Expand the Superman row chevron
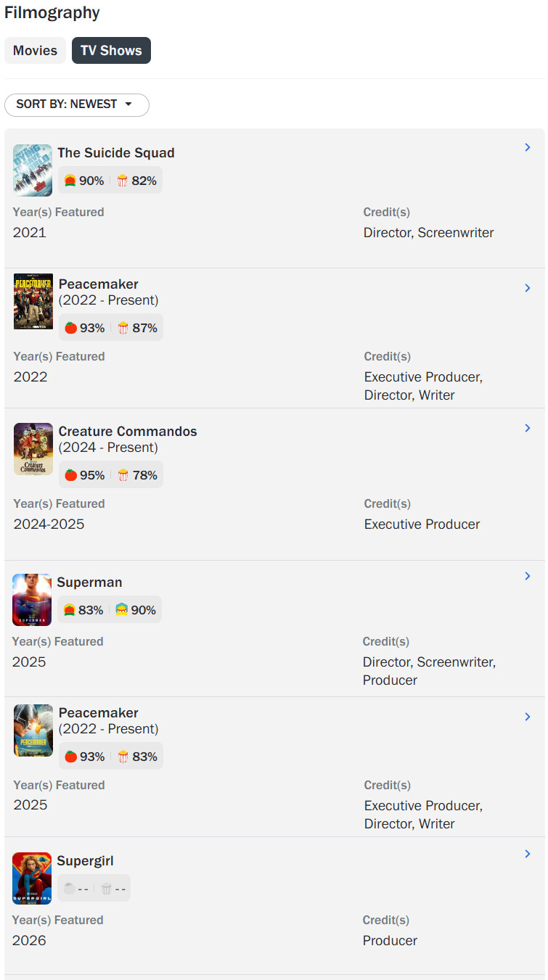The height and width of the screenshot is (980, 548). coord(528,576)
